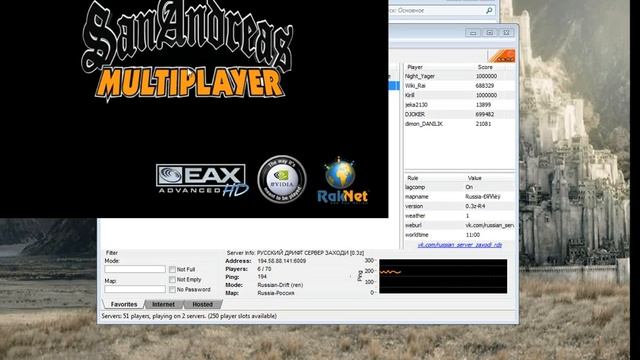Click the worldtime value 11:00
This screenshot has width=640, height=360.
[473, 235]
